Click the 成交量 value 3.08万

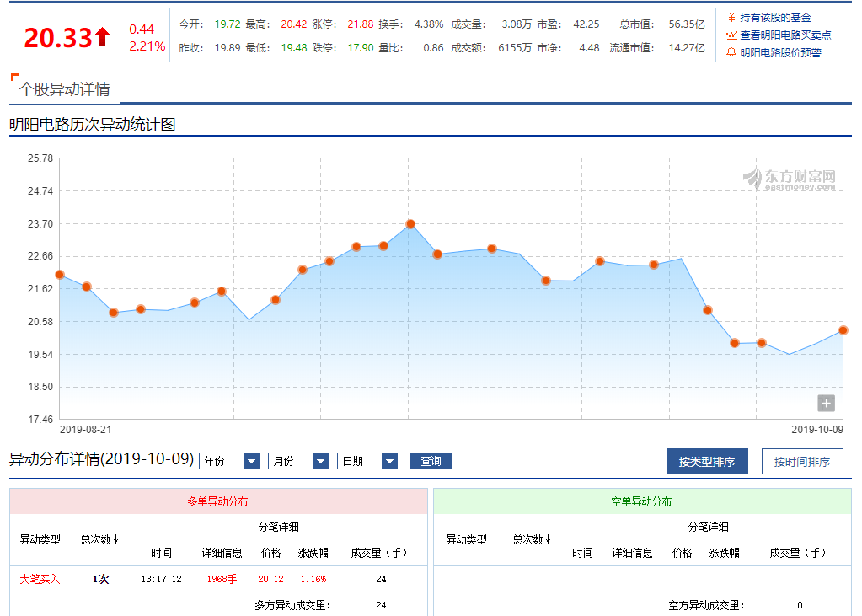[517, 24]
